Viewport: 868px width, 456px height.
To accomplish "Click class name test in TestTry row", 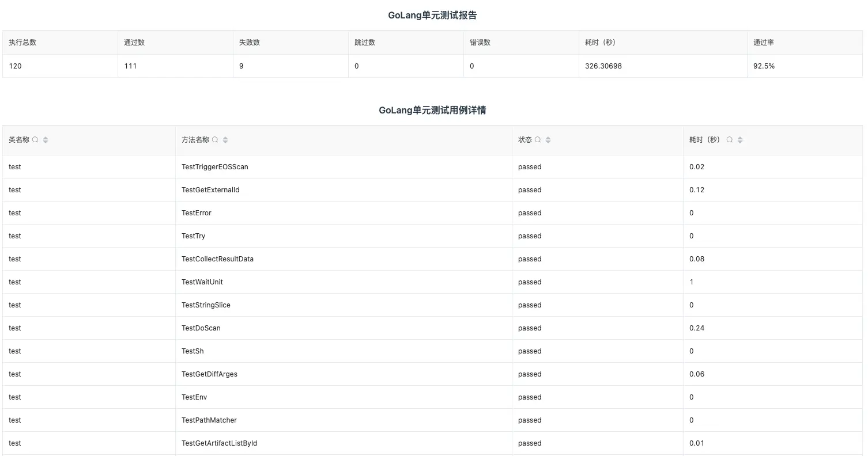I will point(15,236).
